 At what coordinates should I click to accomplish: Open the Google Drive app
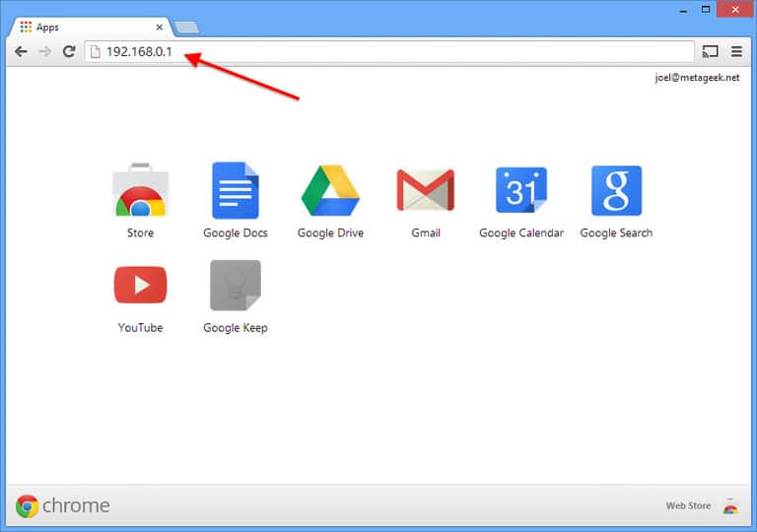[x=330, y=191]
